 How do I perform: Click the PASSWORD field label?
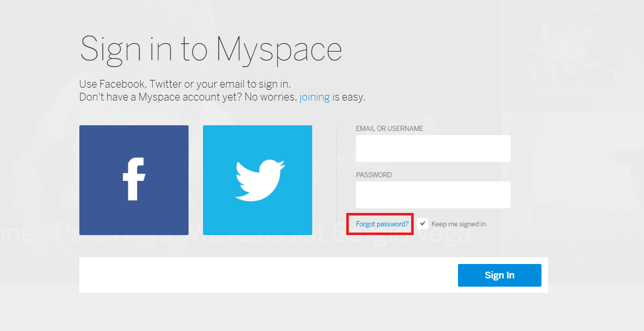point(374,175)
